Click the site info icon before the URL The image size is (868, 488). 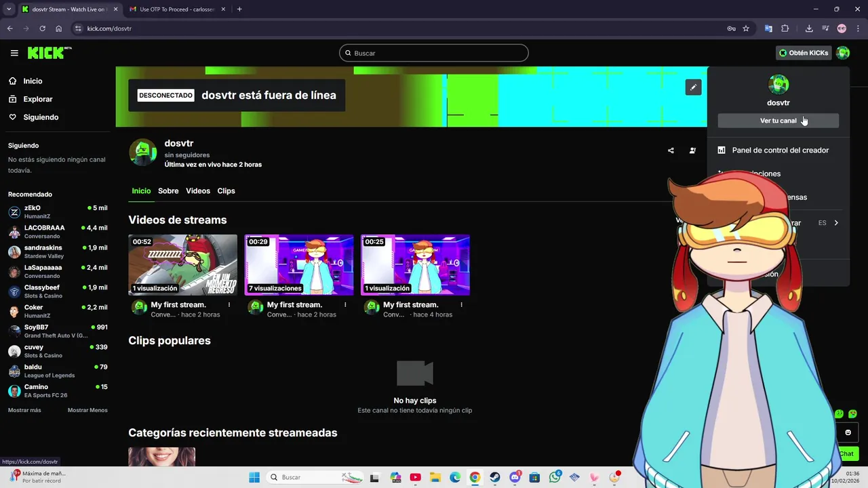pyautogui.click(x=78, y=28)
